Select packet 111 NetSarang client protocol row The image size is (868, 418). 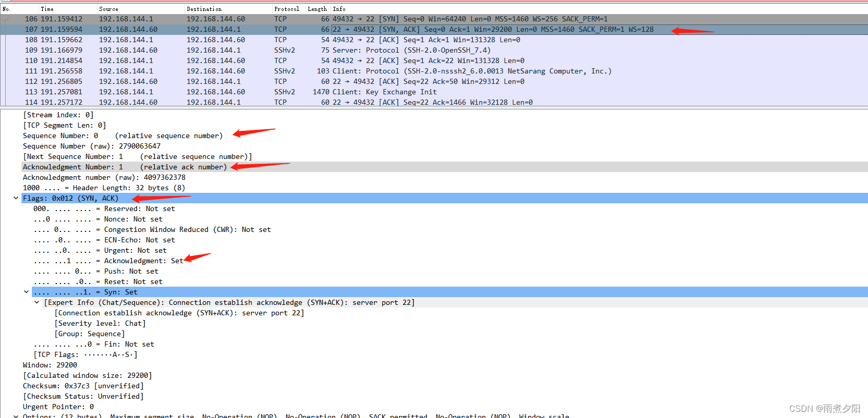click(x=434, y=71)
